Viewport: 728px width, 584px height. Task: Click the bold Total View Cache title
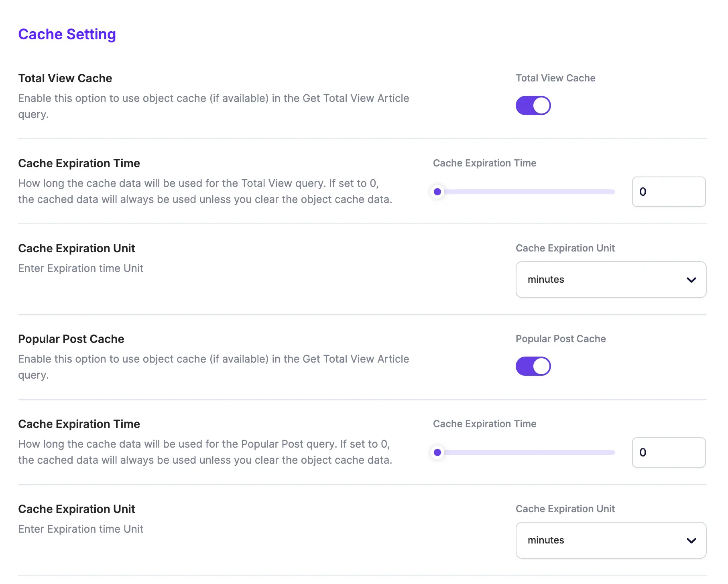click(x=65, y=78)
